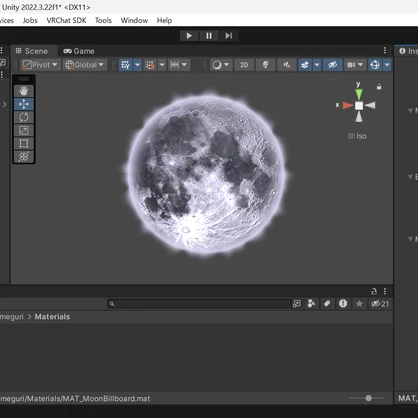This screenshot has width=418, height=418.
Task: Open Gizmos dropdown arrow
Action: [x=387, y=65]
